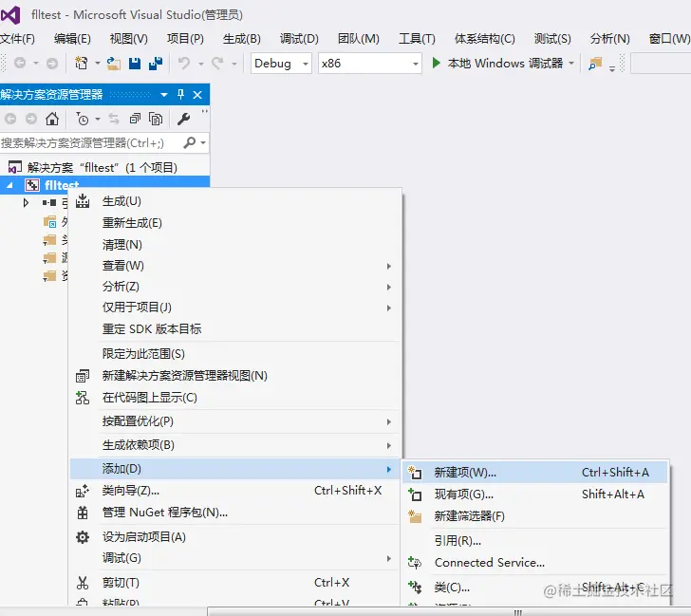
Task: Choose 重新生成(E) in the context menu
Action: [235, 223]
